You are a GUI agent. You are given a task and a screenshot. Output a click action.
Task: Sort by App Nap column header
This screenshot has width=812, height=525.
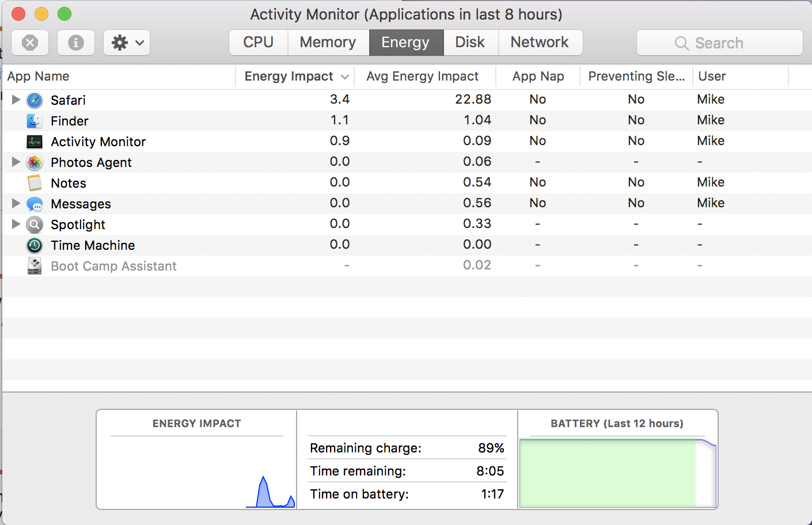tap(538, 76)
